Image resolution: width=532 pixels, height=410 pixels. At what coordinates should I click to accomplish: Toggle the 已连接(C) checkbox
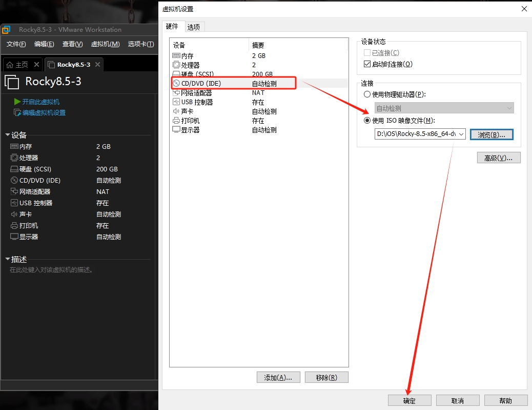tap(367, 53)
